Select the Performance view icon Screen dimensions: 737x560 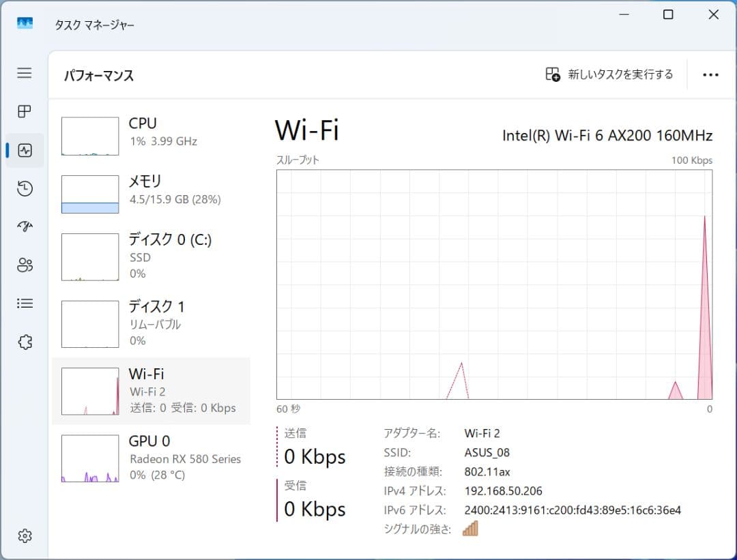coord(25,150)
